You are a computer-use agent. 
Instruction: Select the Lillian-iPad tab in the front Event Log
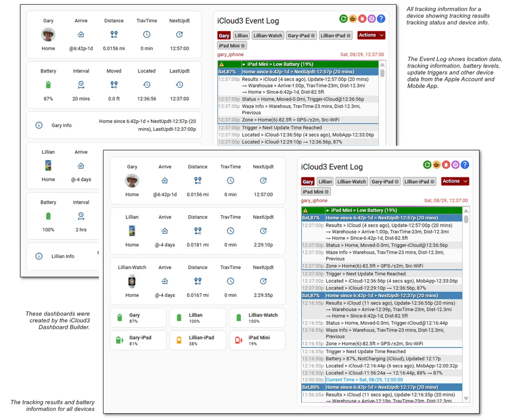coord(419,181)
